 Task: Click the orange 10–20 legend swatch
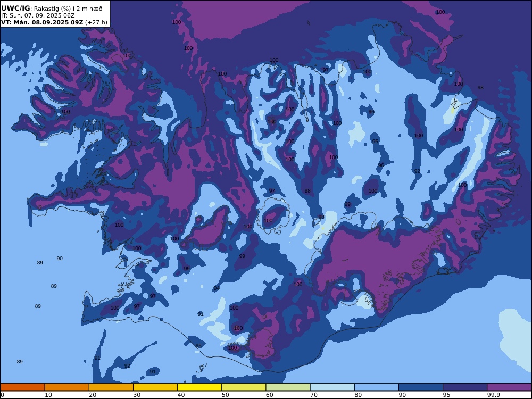click(x=67, y=387)
